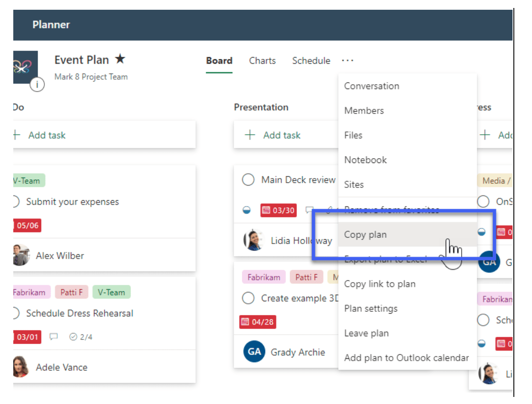Viewport: 532px width, 404px height.
Task: Click the Alex Wilber name
Action: [x=60, y=256]
